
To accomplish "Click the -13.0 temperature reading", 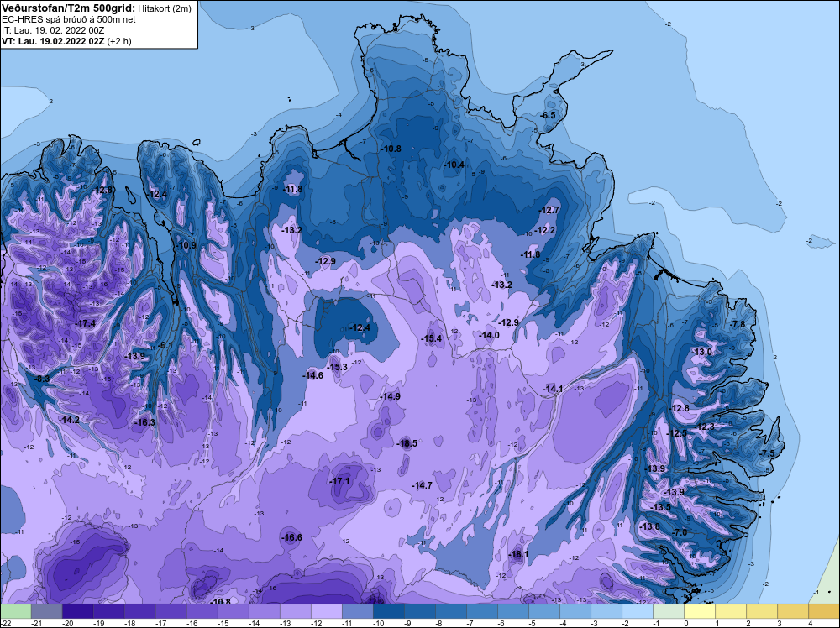I will (x=701, y=352).
